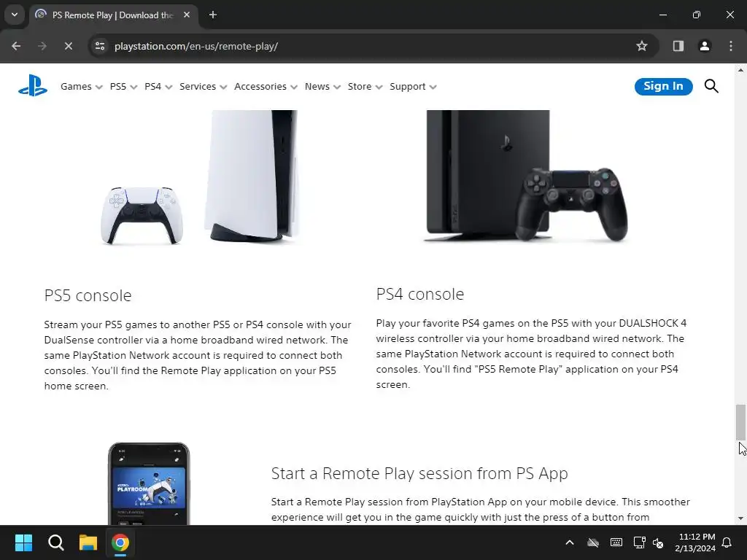Expand the Support menu

click(x=413, y=87)
